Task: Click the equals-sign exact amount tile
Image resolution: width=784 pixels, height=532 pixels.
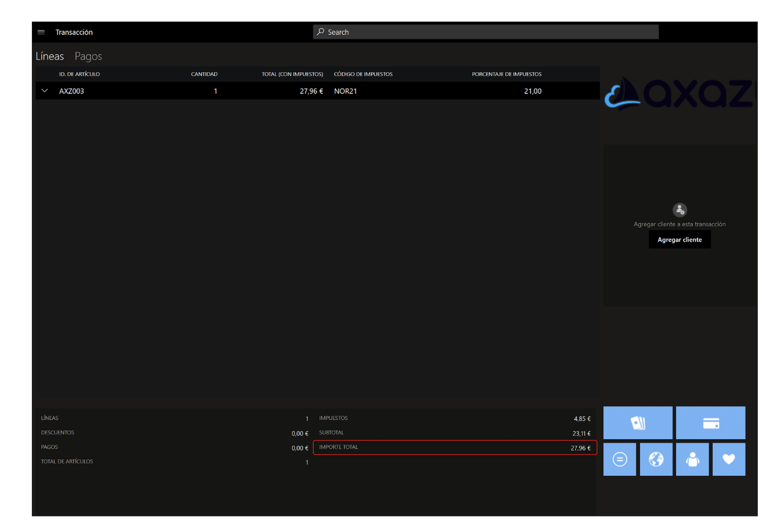Action: pos(619,459)
